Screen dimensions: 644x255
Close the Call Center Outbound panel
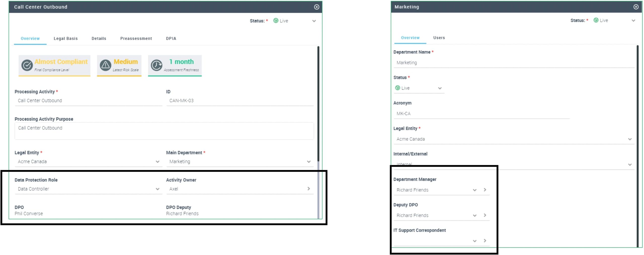point(317,7)
